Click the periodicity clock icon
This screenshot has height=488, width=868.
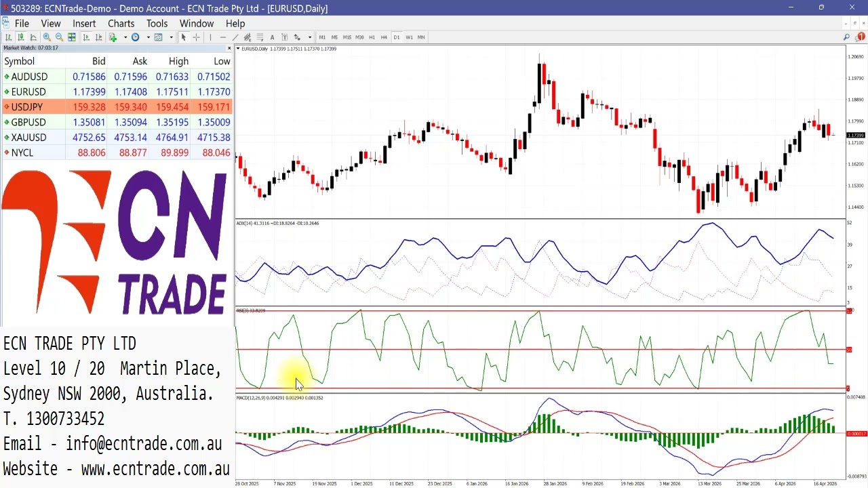[x=135, y=37]
